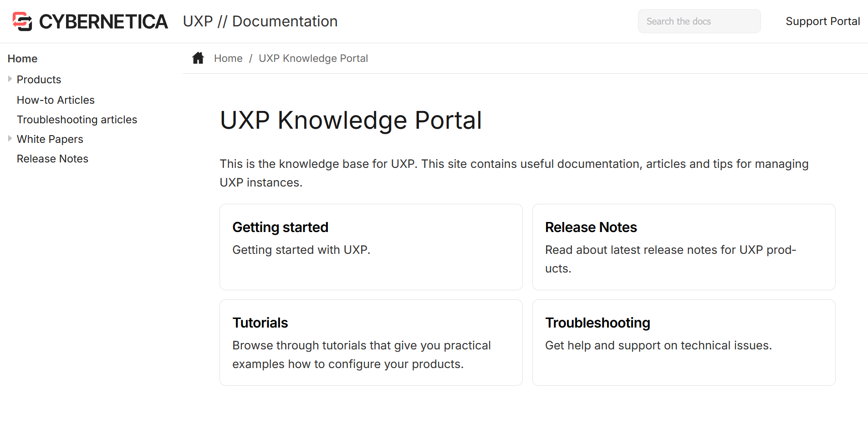Open the Getting started card

click(x=371, y=247)
